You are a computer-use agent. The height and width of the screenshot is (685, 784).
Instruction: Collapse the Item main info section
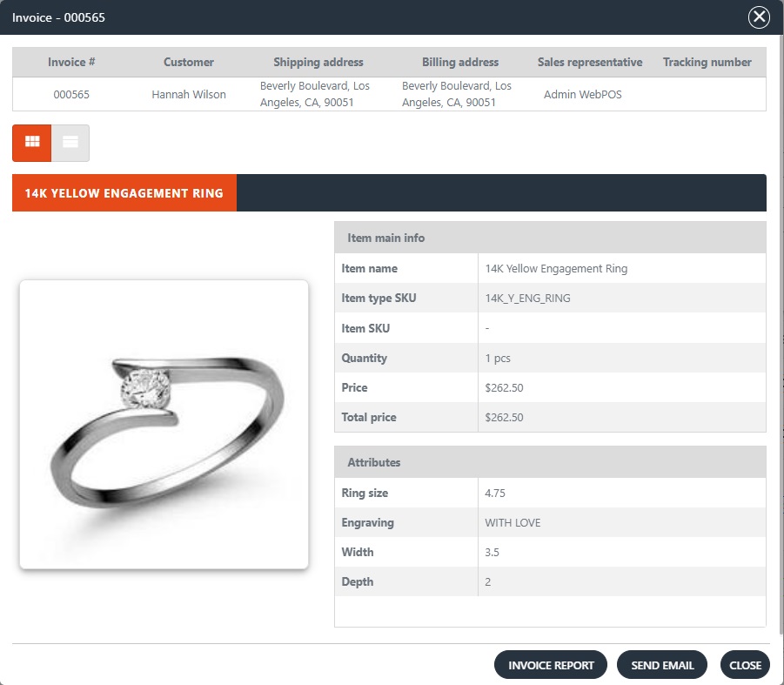[x=550, y=238]
